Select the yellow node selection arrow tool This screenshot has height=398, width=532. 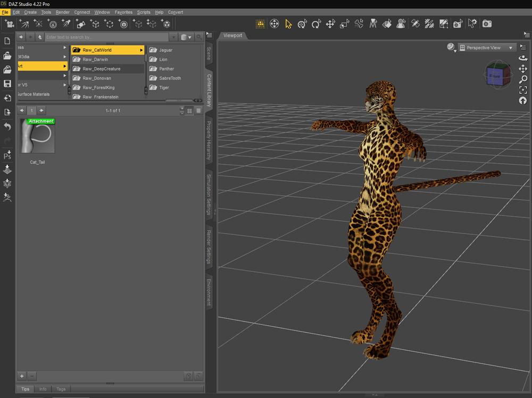click(x=288, y=24)
